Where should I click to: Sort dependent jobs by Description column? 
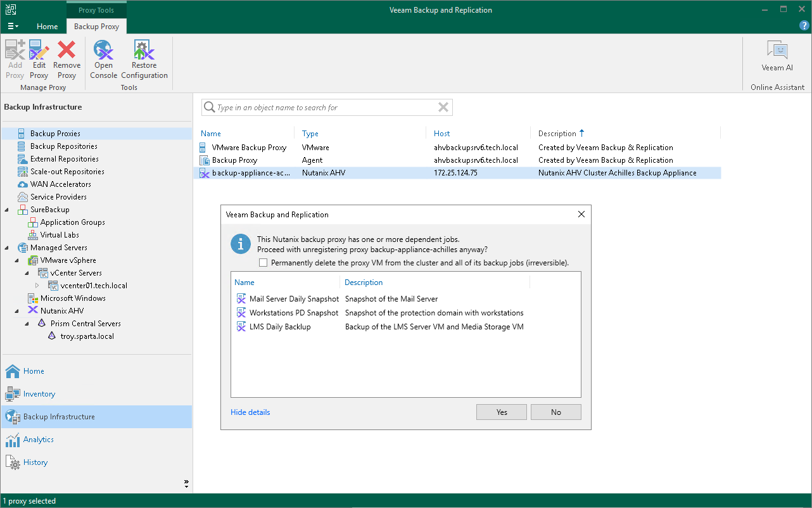coord(364,283)
